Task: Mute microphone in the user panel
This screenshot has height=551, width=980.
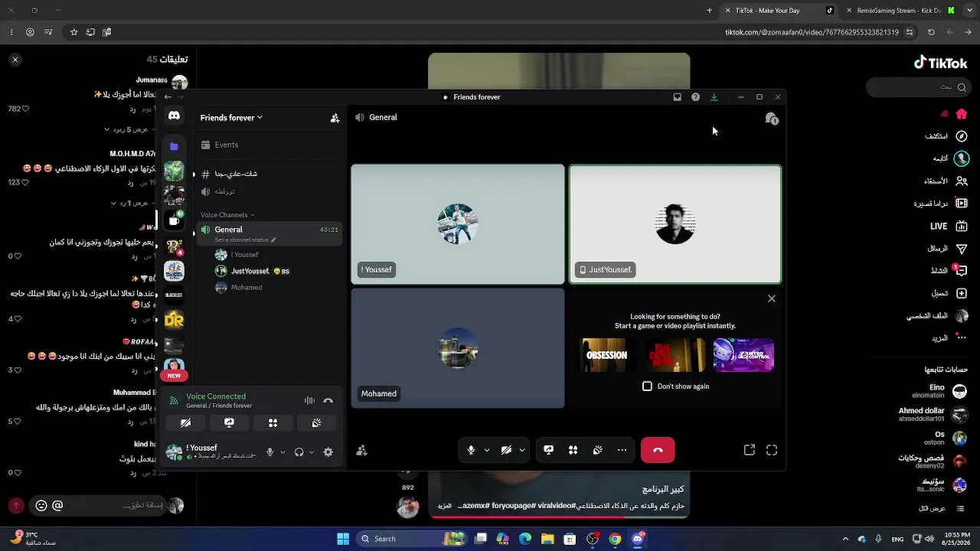Action: click(269, 452)
